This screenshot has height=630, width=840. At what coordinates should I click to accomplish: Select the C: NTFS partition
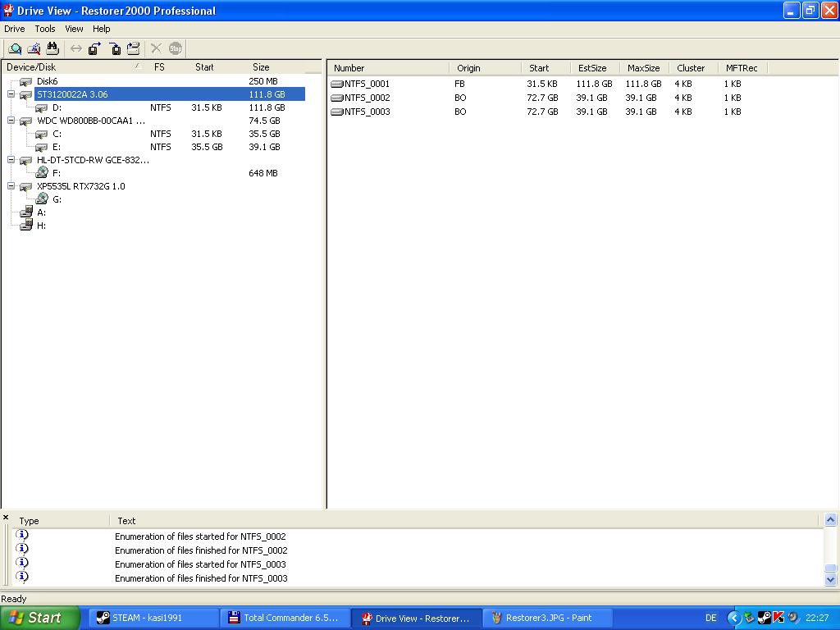tap(57, 134)
